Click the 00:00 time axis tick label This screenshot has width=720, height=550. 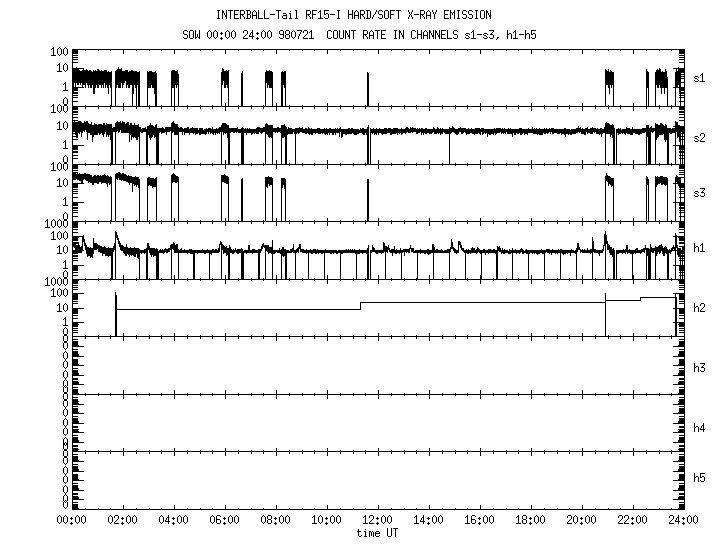click(71, 521)
